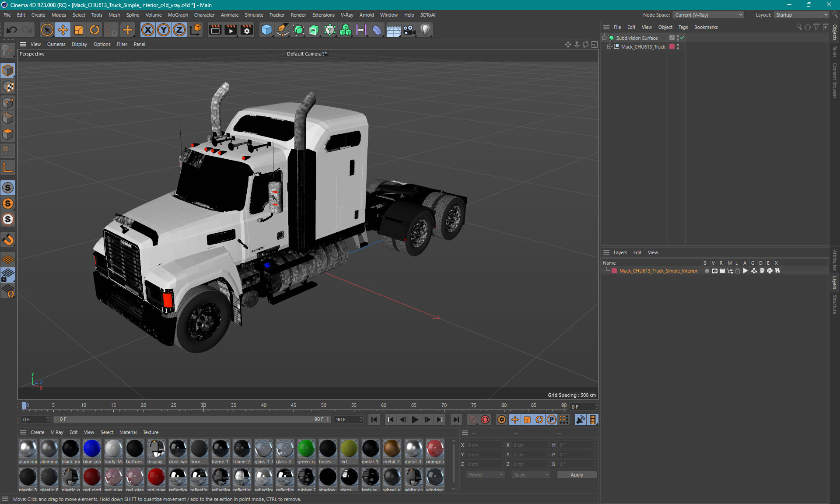Open the Scale mode dropdown

(x=531, y=475)
